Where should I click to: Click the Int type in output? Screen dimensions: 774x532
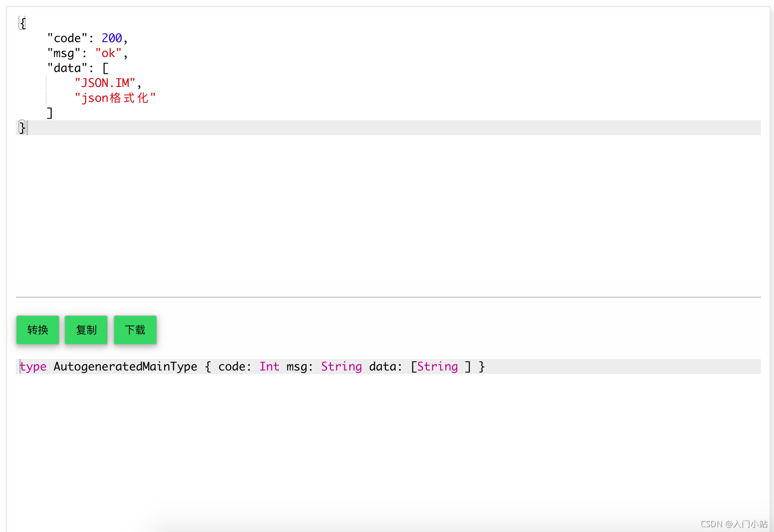[269, 367]
